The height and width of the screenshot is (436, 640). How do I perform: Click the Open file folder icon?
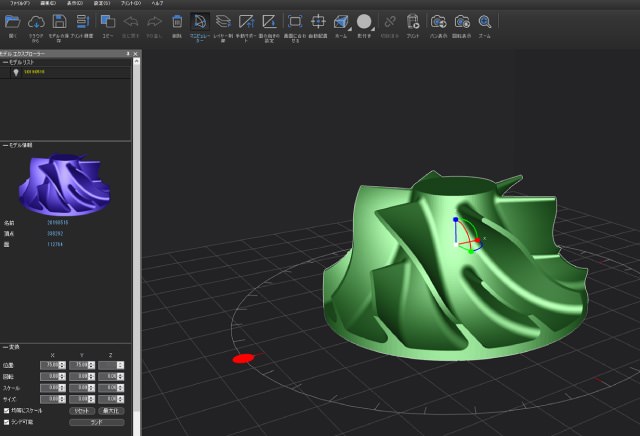pyautogui.click(x=13, y=21)
